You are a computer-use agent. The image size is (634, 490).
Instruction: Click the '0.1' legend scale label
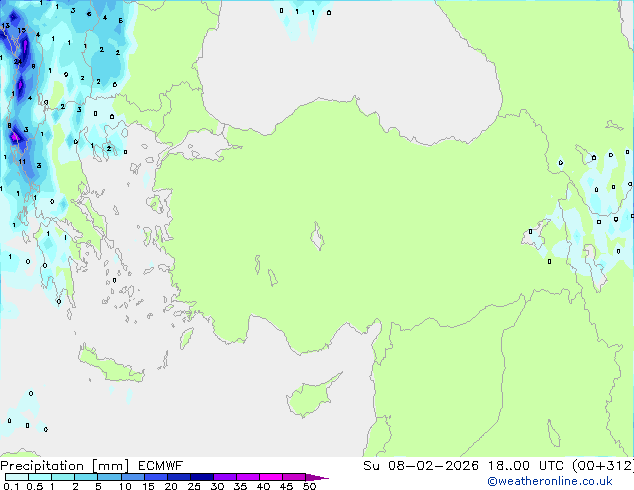pos(11,486)
